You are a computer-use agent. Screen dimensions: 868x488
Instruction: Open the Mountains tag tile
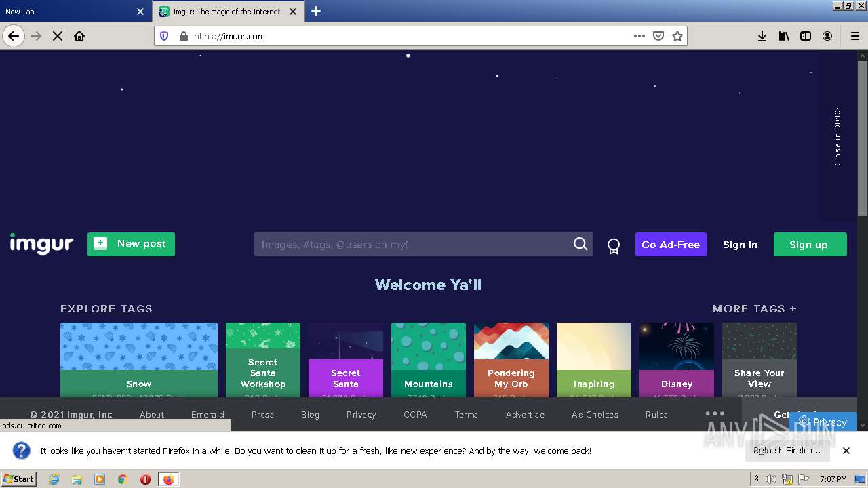(x=429, y=360)
